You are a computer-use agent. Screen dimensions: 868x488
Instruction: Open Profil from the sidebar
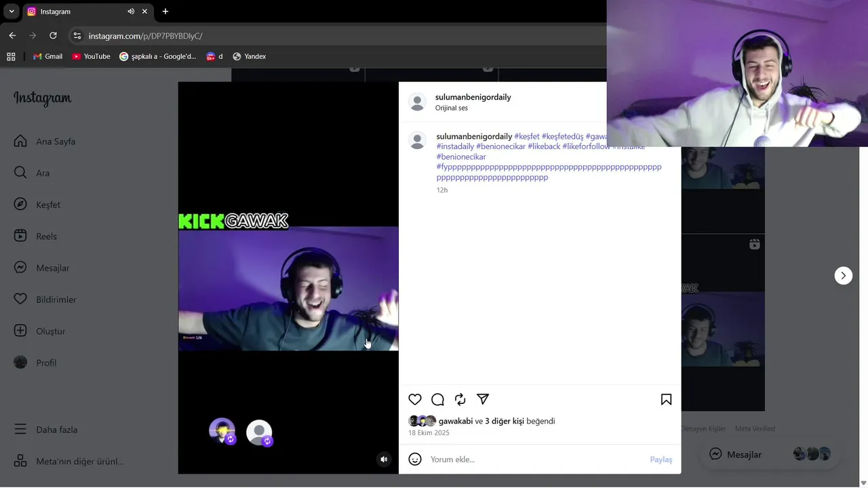pos(35,363)
